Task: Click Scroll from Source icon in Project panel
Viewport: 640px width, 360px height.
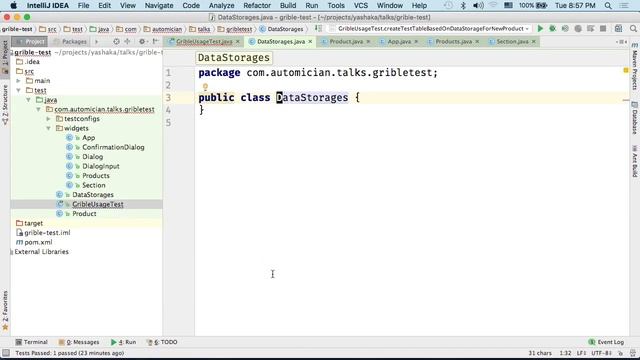Action: point(116,42)
